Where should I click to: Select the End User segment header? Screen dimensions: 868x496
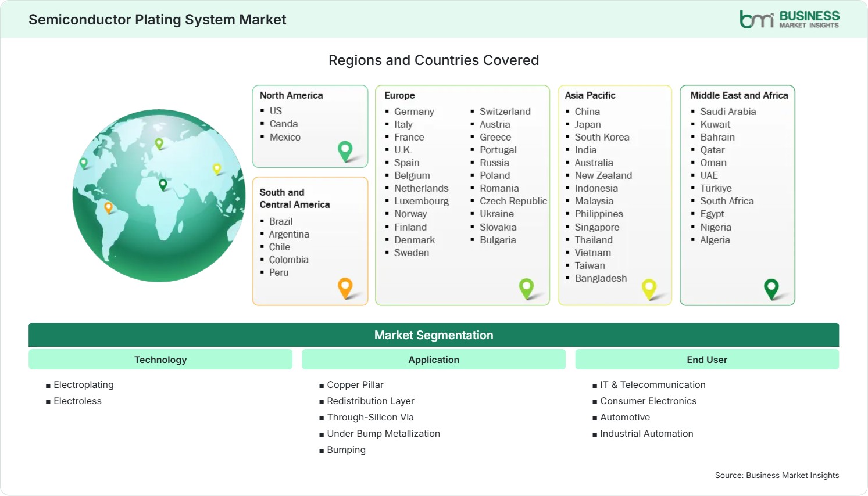coord(707,360)
